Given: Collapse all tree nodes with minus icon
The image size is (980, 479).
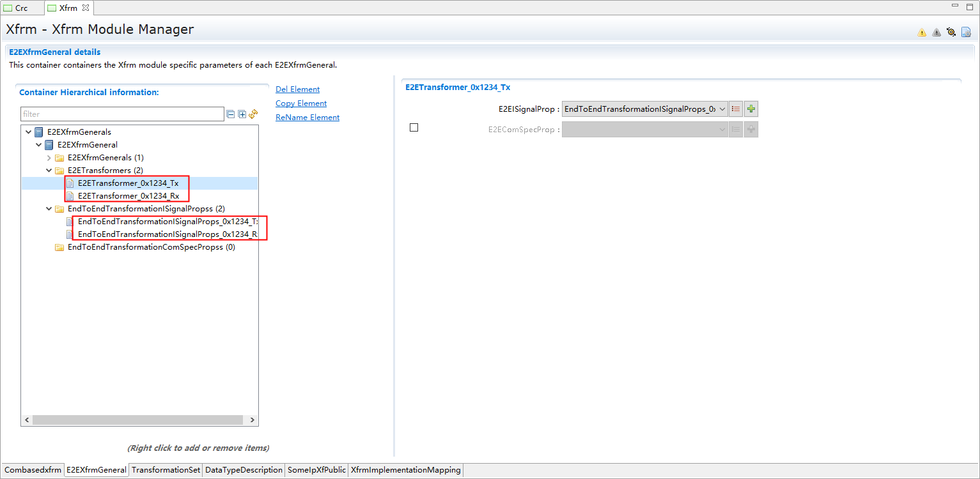Looking at the screenshot, I should [230, 114].
